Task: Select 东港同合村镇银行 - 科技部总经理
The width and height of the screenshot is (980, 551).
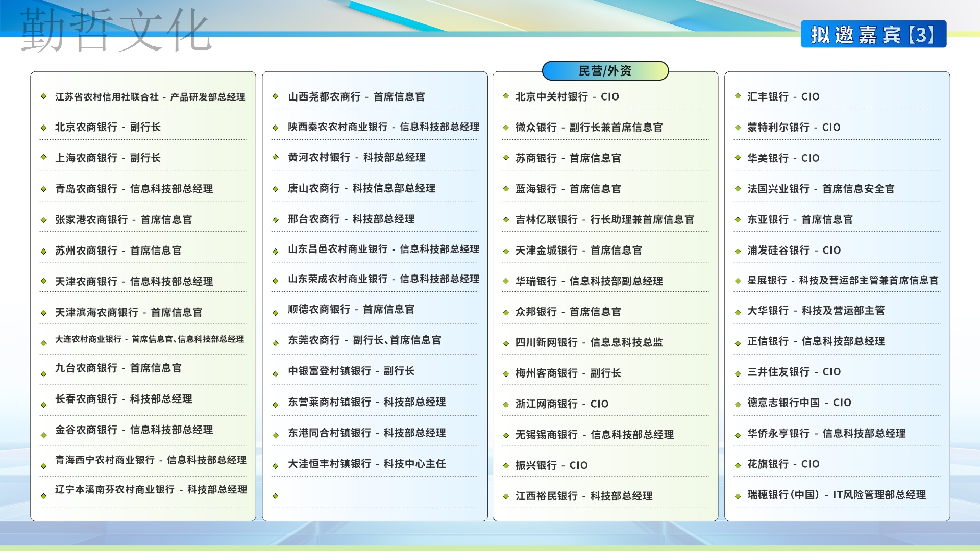Action: click(367, 433)
